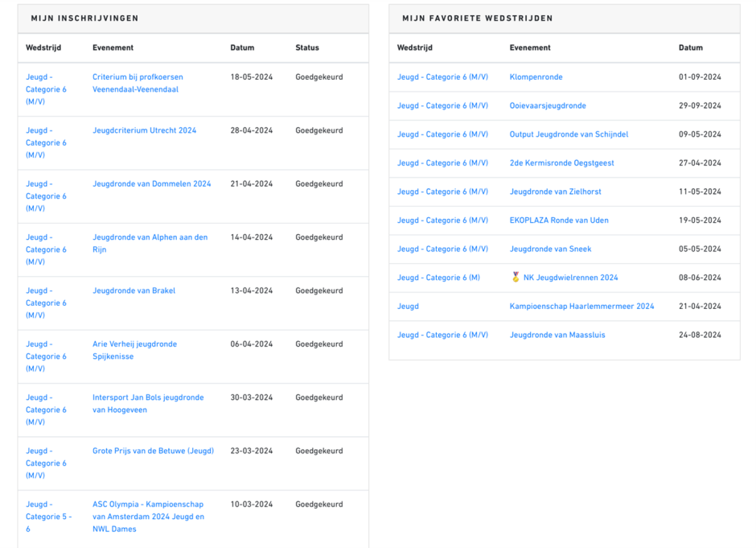The image size is (756, 548).
Task: Open Jeugdronde van Dommelen 2024
Action: point(151,184)
